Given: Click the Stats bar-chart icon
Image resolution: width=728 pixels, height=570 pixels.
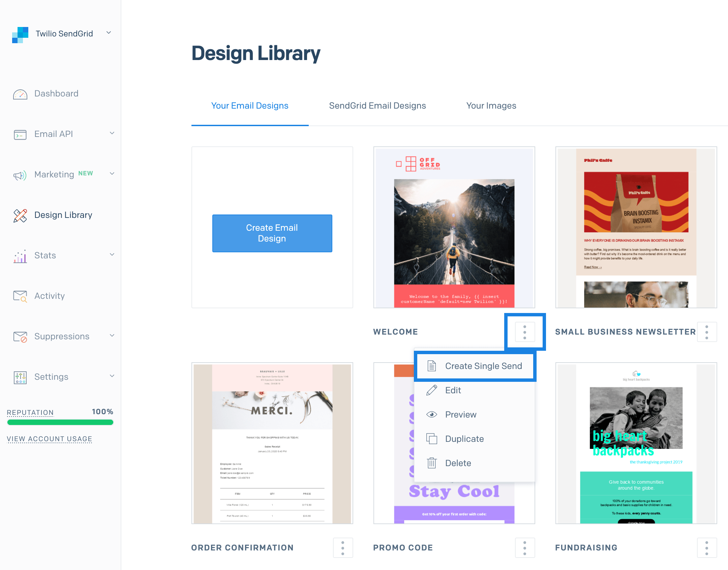Looking at the screenshot, I should tap(20, 256).
